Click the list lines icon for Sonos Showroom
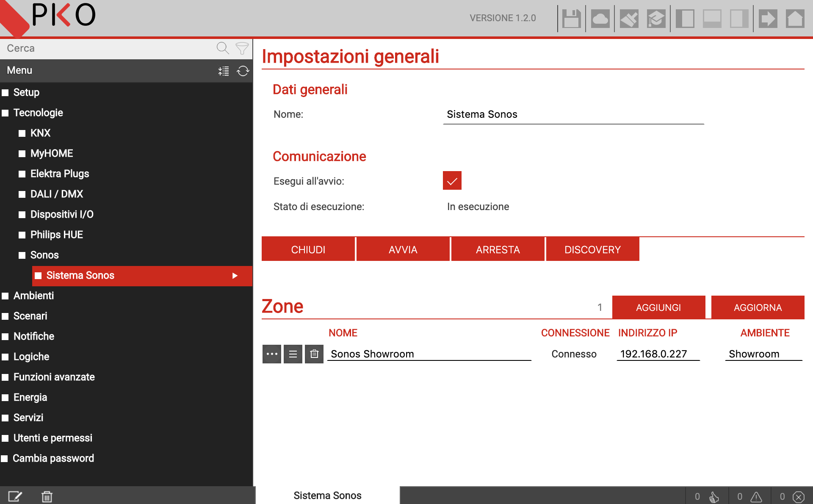Viewport: 813px width, 504px height. click(x=293, y=354)
